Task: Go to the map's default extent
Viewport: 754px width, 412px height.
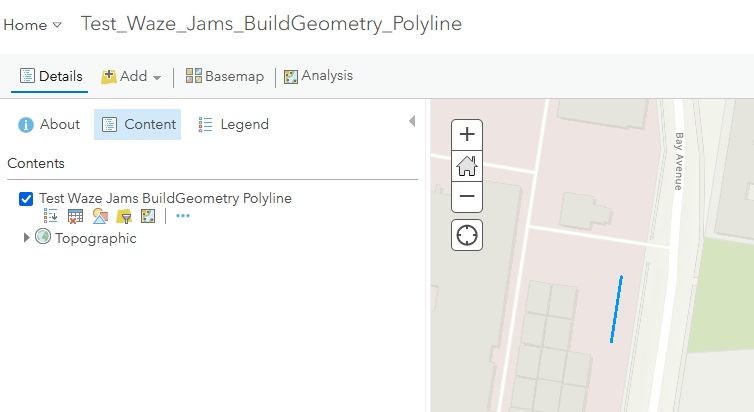Action: [467, 166]
